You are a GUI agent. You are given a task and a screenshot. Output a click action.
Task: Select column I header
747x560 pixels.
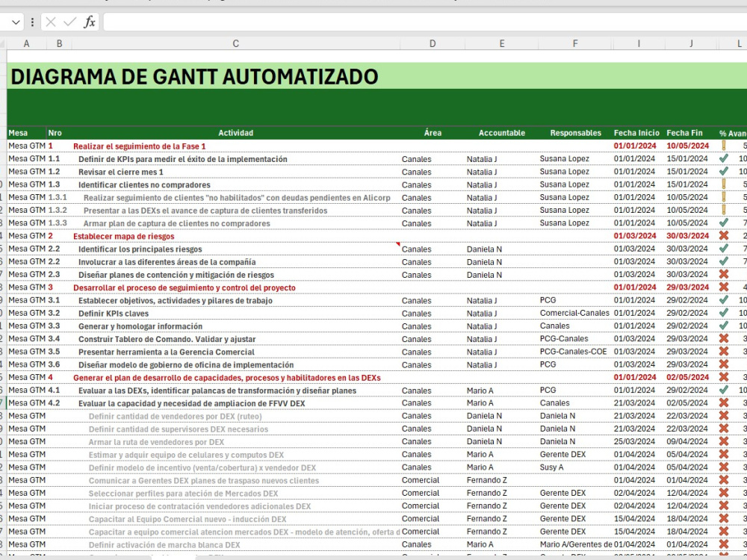coord(639,43)
